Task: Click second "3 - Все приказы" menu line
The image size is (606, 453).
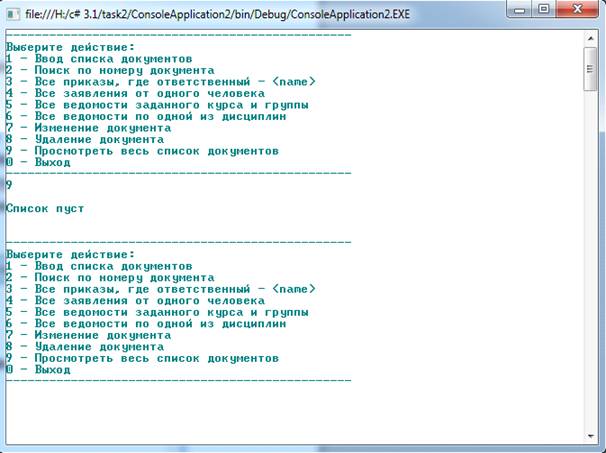Action: coord(161,289)
